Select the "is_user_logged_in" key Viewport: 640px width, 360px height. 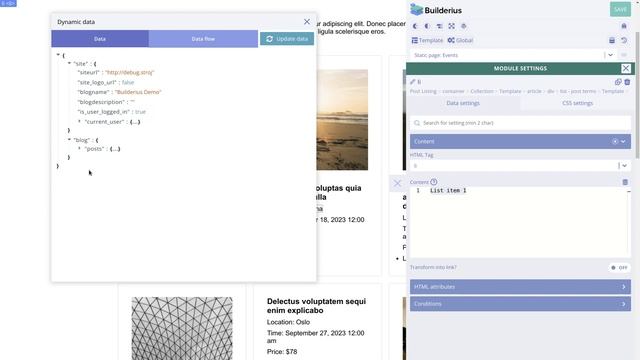[x=104, y=111]
